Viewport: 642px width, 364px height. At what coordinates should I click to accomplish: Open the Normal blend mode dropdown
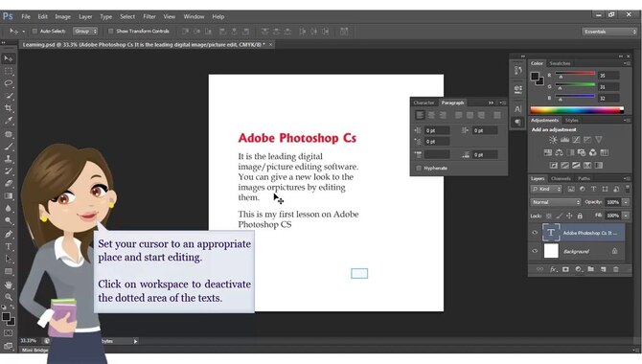coord(556,202)
